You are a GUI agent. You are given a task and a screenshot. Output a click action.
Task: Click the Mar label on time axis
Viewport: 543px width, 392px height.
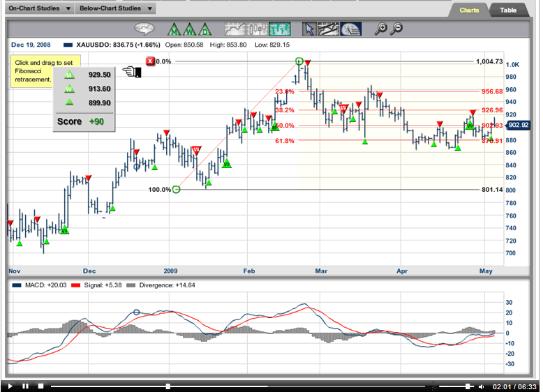click(x=321, y=271)
